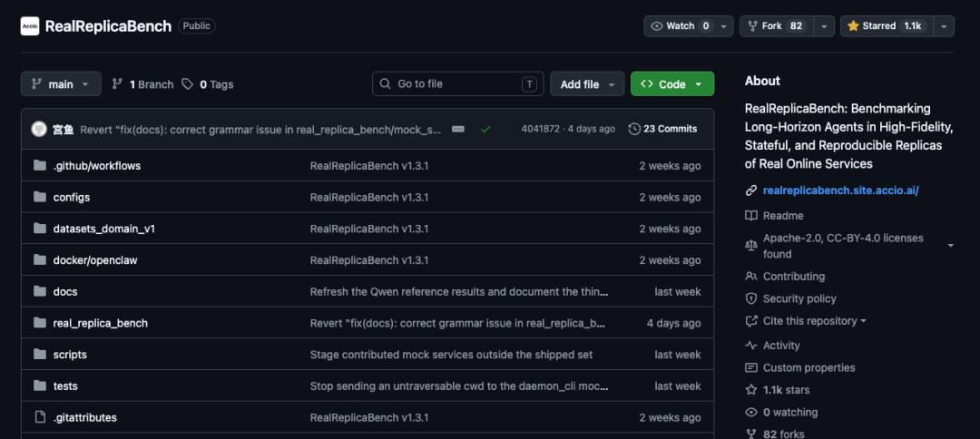Click the Security policy shield icon

click(x=751, y=298)
